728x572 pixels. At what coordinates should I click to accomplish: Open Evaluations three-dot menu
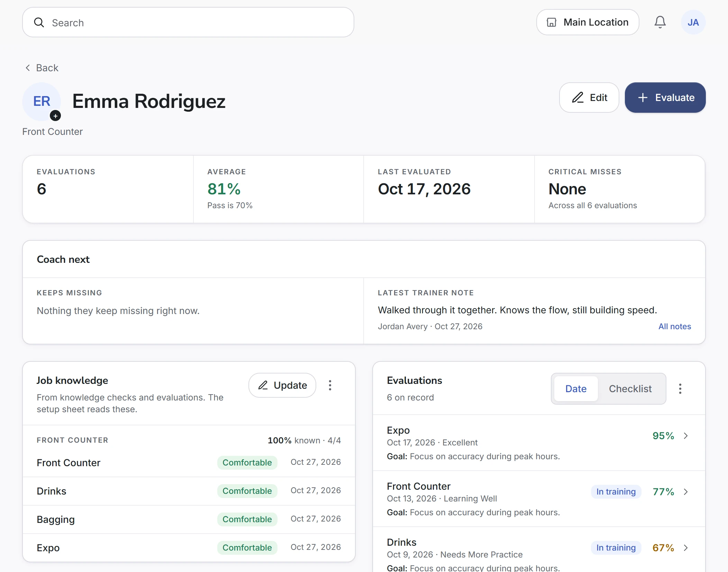pos(680,389)
